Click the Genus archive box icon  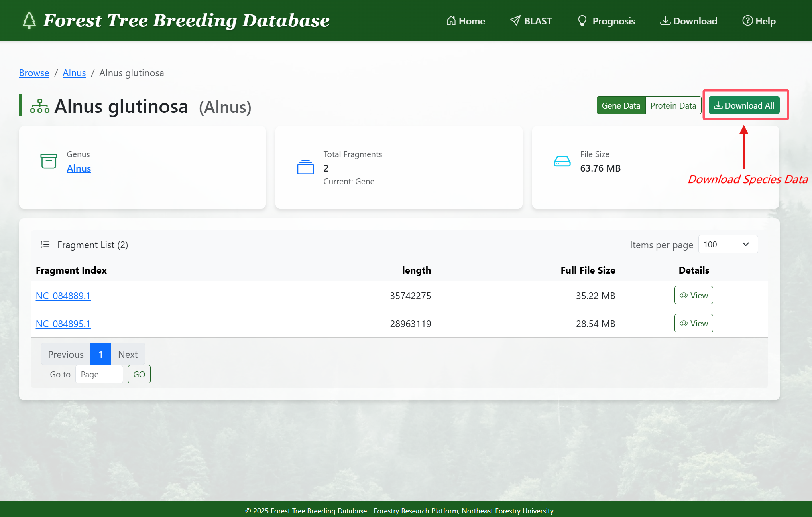49,161
